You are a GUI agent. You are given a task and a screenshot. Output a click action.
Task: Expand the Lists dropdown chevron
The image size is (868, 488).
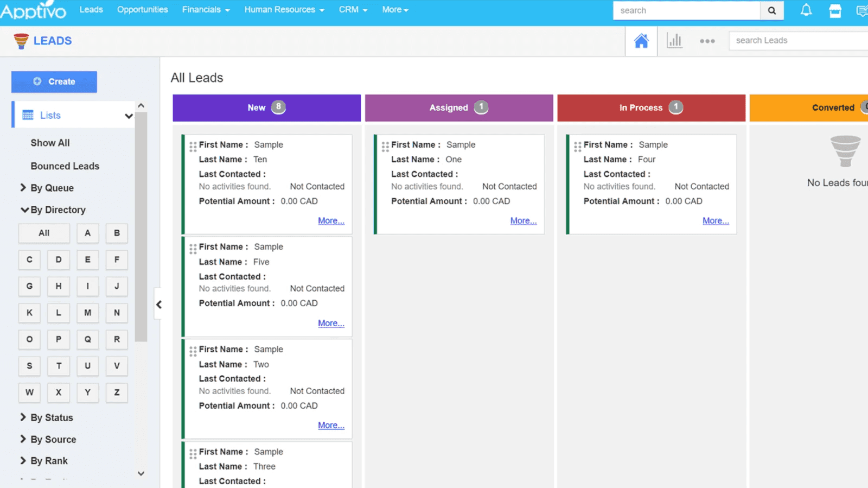[129, 116]
